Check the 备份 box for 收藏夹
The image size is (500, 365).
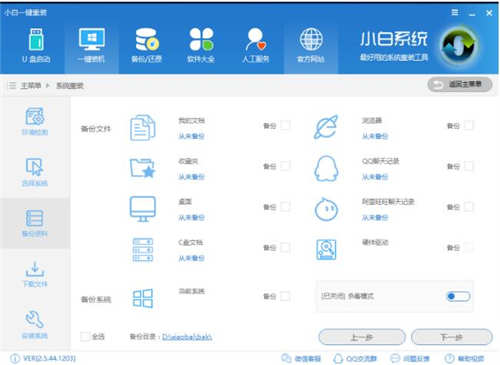pos(285,166)
